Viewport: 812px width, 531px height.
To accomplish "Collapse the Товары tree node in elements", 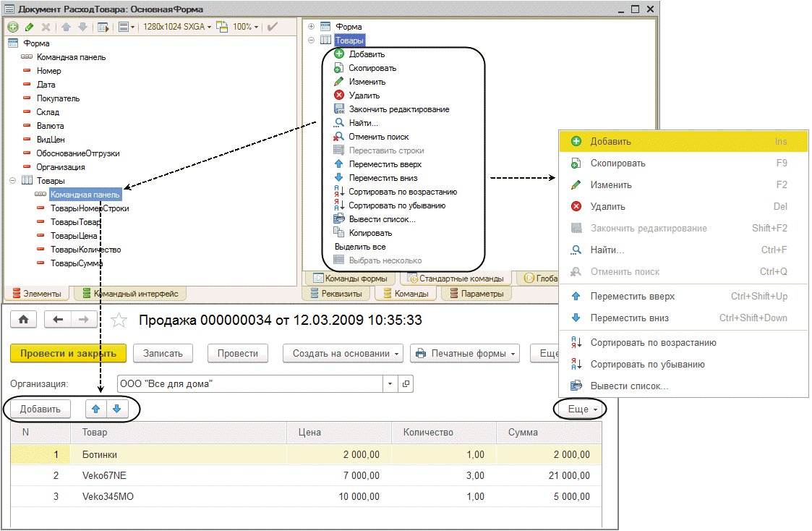I will pos(12,181).
